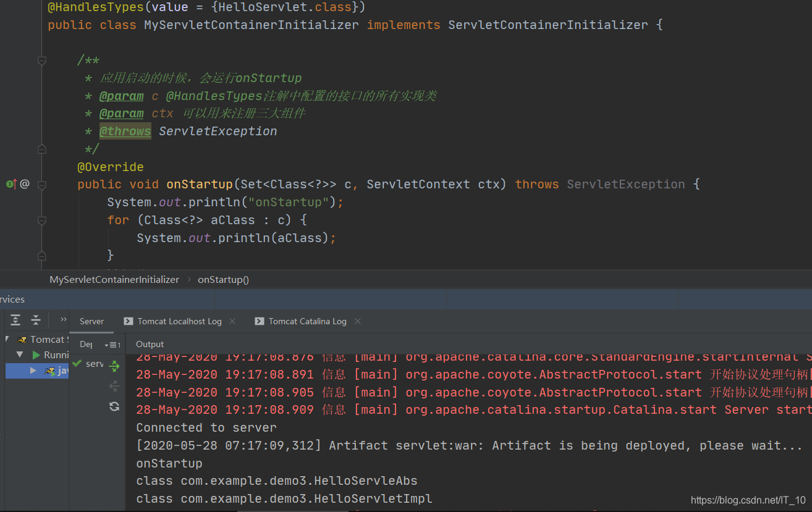Open the Tomcat Localhost Log tab

pyautogui.click(x=179, y=321)
